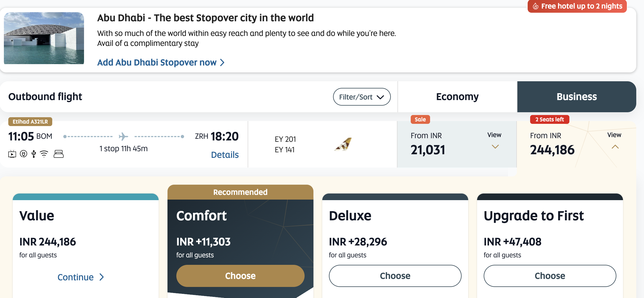Click the USB port amenity icon
This screenshot has height=298, width=644.
coord(34,154)
